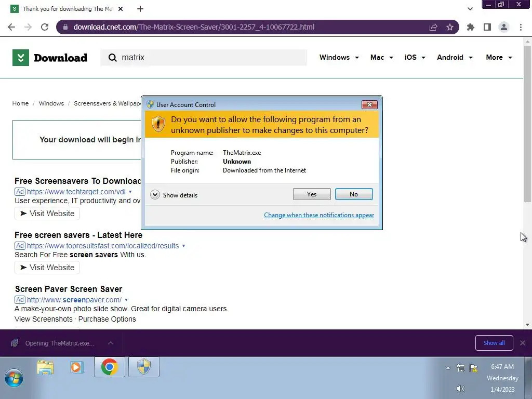Image resolution: width=532 pixels, height=399 pixels.
Task: Click Yes in the UAC dialog
Action: (x=312, y=194)
